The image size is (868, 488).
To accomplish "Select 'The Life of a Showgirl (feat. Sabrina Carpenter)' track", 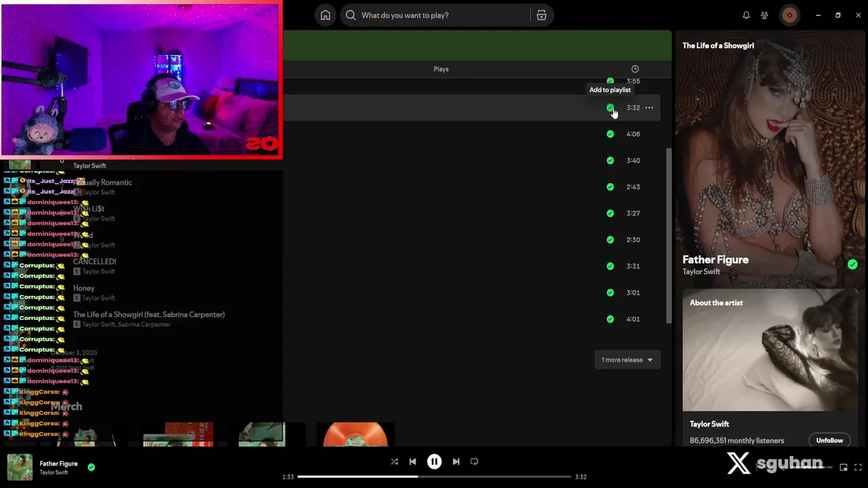I will (149, 314).
